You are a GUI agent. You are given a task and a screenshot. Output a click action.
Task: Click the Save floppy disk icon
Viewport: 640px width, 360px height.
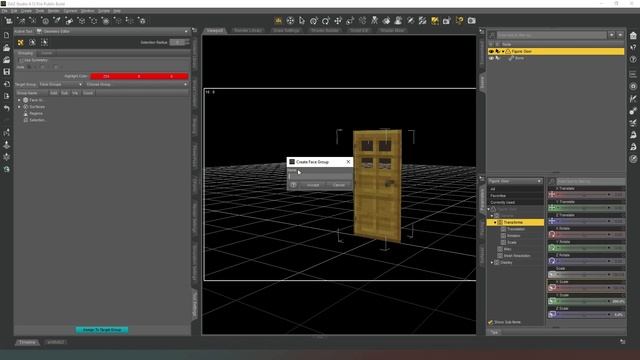point(7,72)
